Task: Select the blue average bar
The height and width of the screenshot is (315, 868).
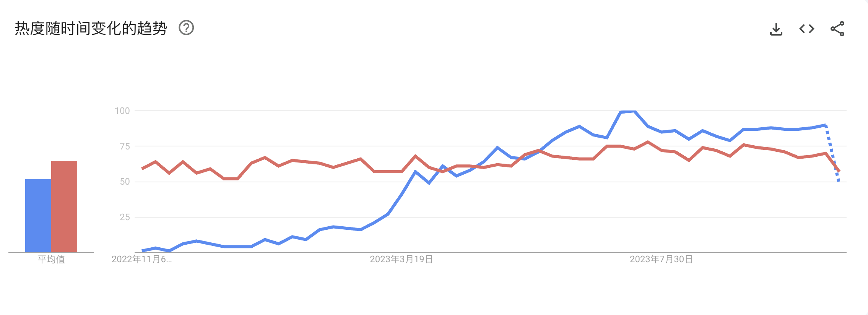Action: pyautogui.click(x=38, y=216)
